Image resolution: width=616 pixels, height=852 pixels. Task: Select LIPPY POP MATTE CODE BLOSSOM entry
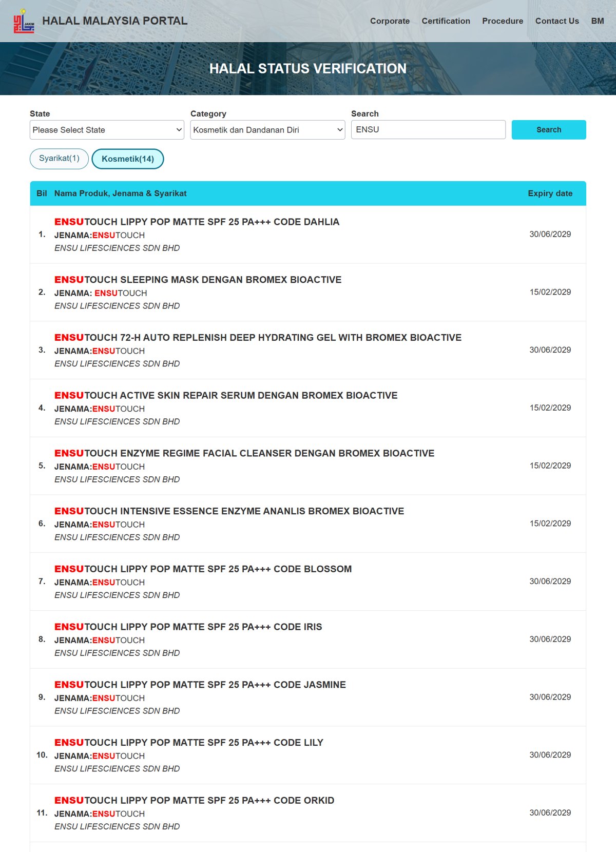[x=203, y=569]
